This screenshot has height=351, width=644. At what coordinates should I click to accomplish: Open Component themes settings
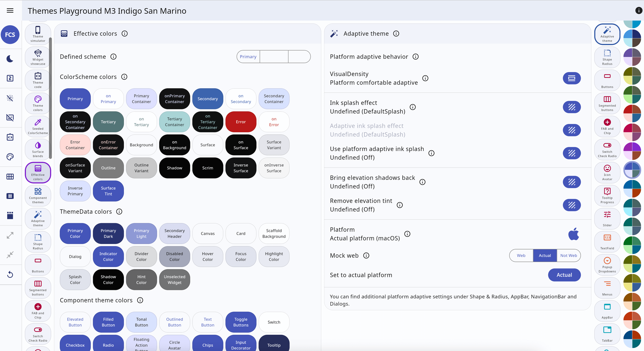pyautogui.click(x=38, y=195)
